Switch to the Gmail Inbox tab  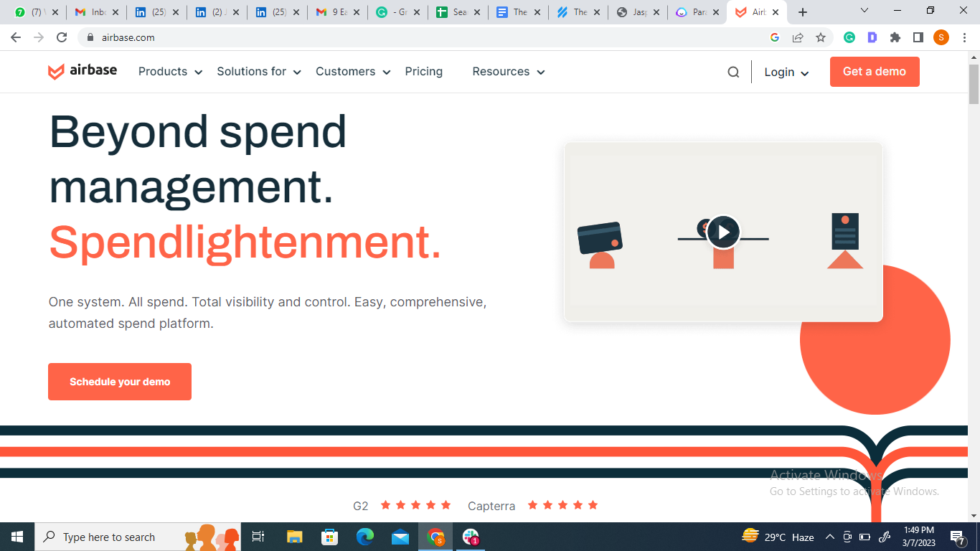pyautogui.click(x=96, y=12)
